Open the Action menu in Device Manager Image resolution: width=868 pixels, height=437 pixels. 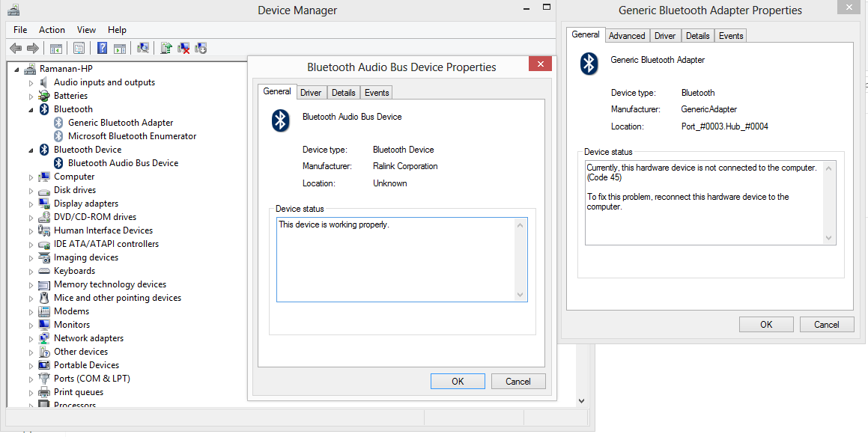(52, 30)
